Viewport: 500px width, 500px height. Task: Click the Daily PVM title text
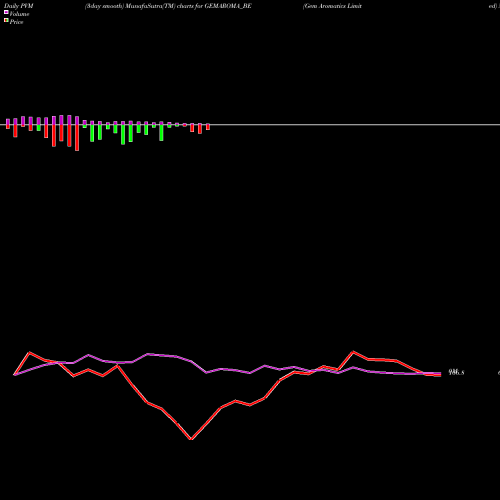coord(19,6)
